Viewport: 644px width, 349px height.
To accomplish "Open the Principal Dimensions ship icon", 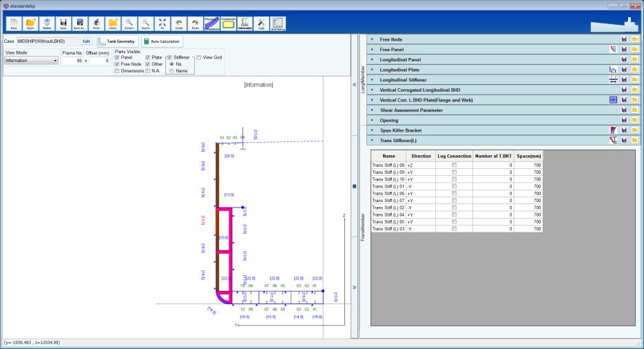I will click(x=211, y=24).
